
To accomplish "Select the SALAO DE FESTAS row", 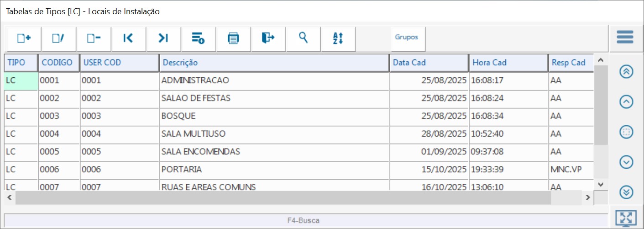I will coord(274,98).
